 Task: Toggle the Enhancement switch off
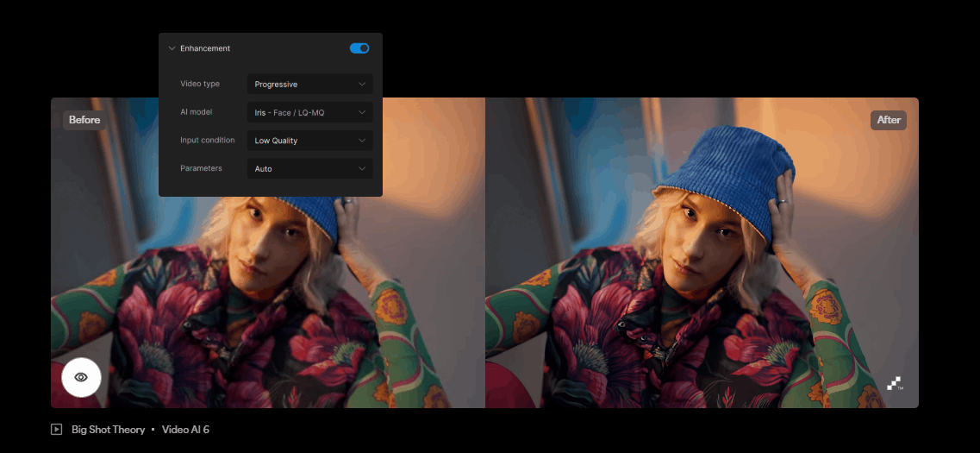(x=359, y=48)
